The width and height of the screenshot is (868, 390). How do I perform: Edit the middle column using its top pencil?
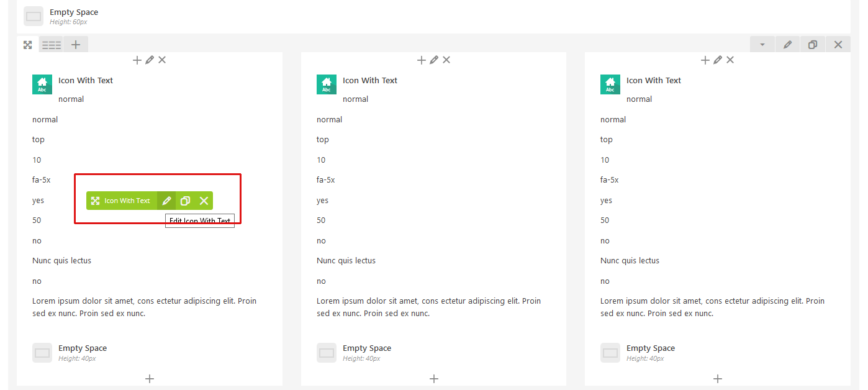[434, 60]
